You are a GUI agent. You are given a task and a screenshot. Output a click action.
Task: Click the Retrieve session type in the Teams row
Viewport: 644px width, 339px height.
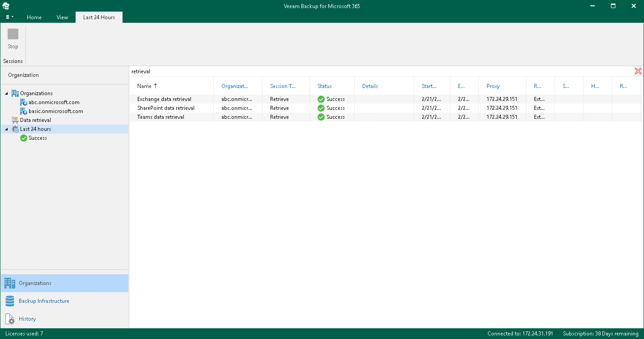coord(280,117)
